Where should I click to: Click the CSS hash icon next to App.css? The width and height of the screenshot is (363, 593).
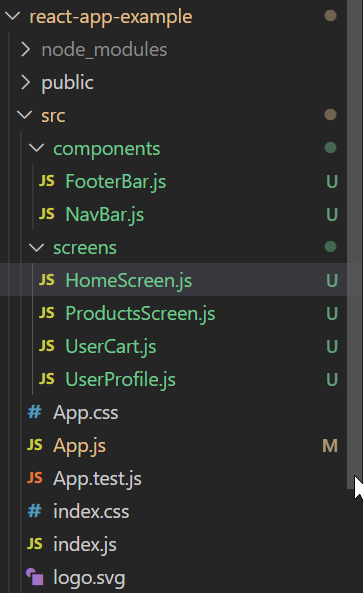point(34,412)
